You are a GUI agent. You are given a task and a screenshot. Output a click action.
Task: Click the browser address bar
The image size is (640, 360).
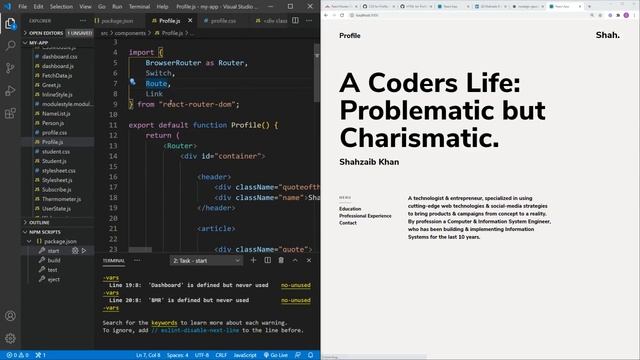point(469,15)
